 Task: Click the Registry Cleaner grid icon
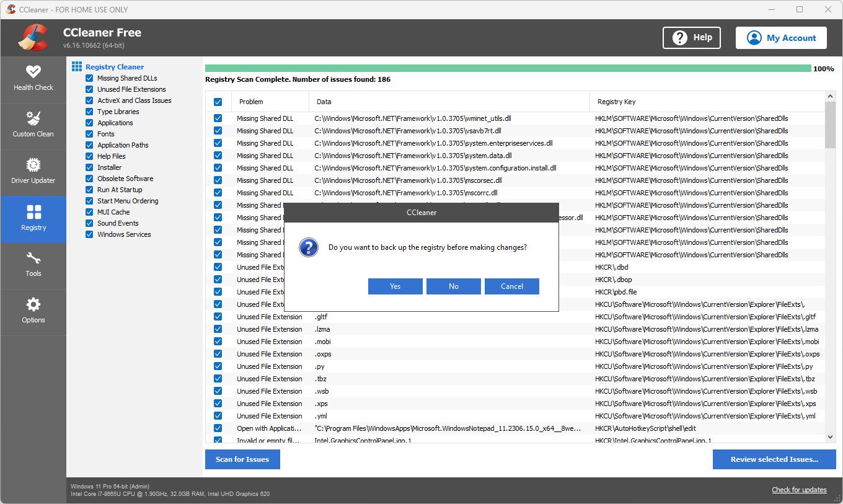click(x=76, y=66)
